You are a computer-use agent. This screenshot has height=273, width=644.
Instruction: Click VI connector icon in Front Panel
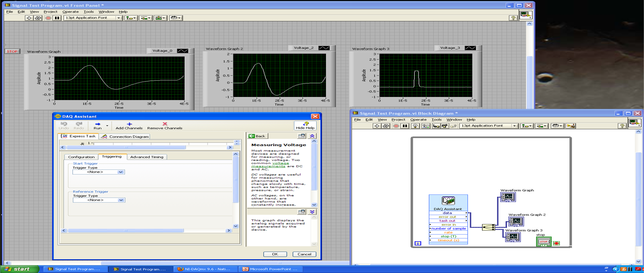click(526, 15)
